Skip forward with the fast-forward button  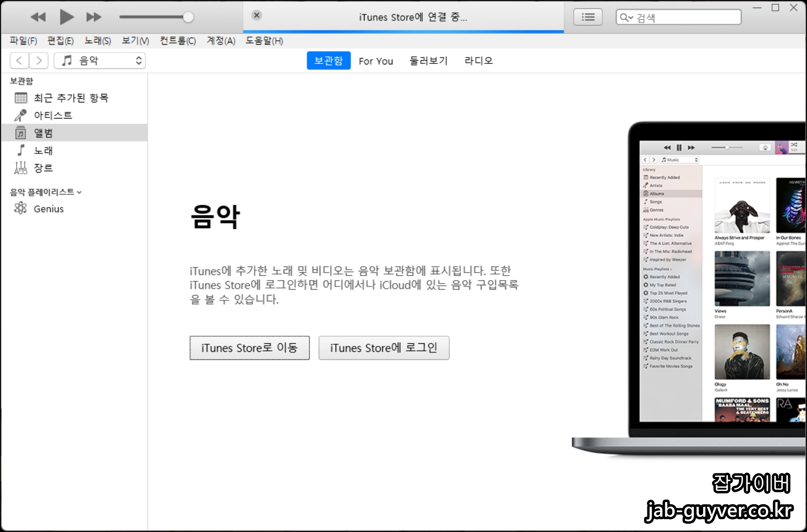94,17
